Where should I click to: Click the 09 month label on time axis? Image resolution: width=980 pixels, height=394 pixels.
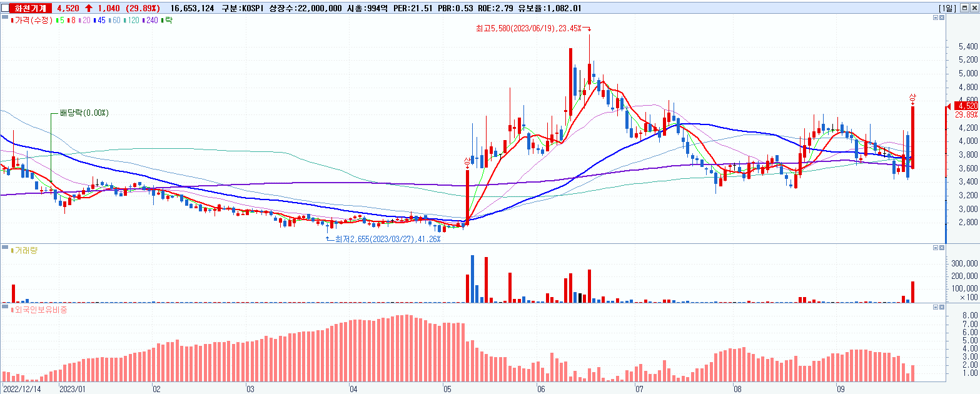pyautogui.click(x=841, y=388)
